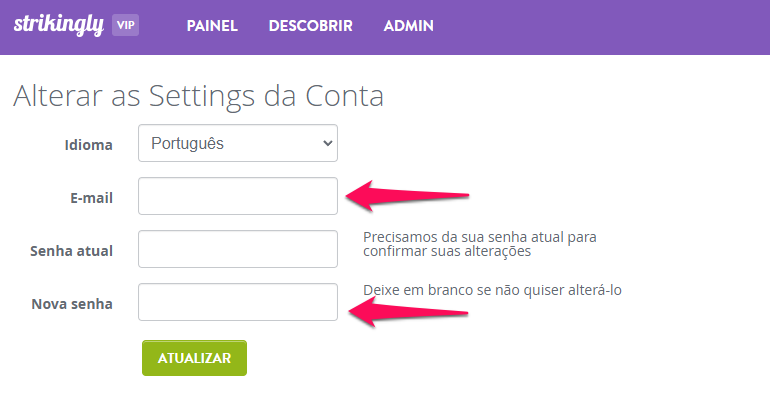Click the 'Deixe em branco' hint text

tap(493, 290)
